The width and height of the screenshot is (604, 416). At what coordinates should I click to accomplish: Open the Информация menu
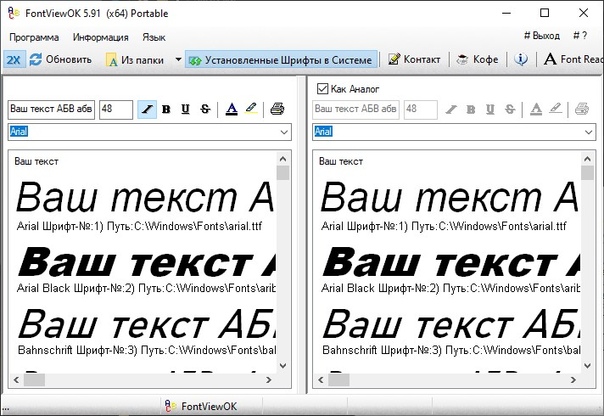[100, 36]
